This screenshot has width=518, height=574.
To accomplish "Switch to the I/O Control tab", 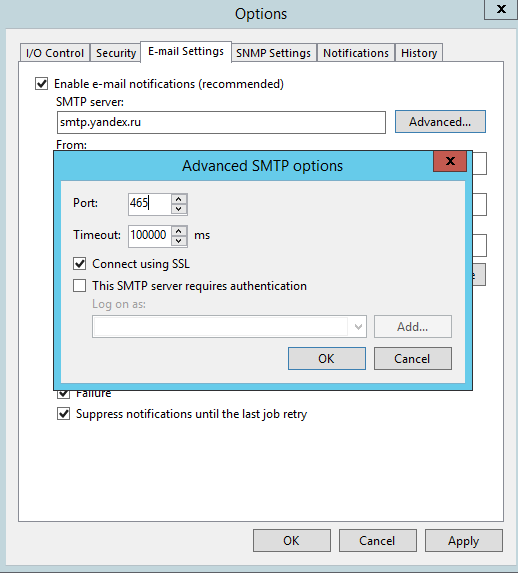I will coord(55,53).
